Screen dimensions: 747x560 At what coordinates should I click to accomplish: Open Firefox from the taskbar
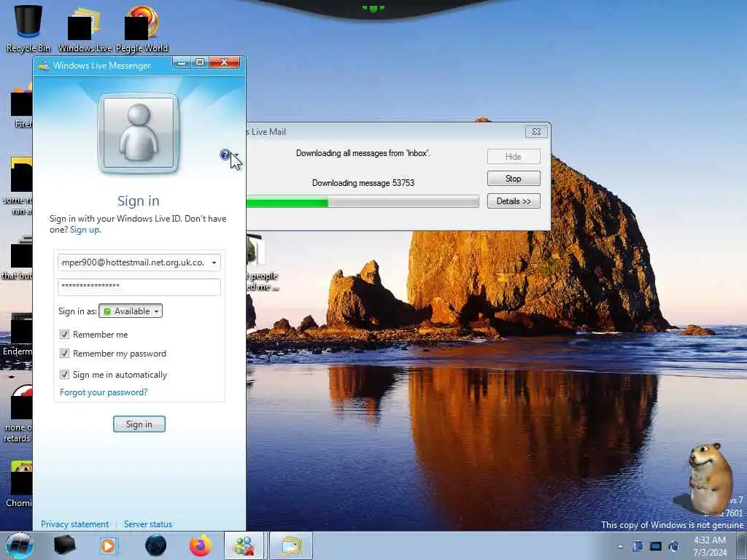[x=201, y=545]
